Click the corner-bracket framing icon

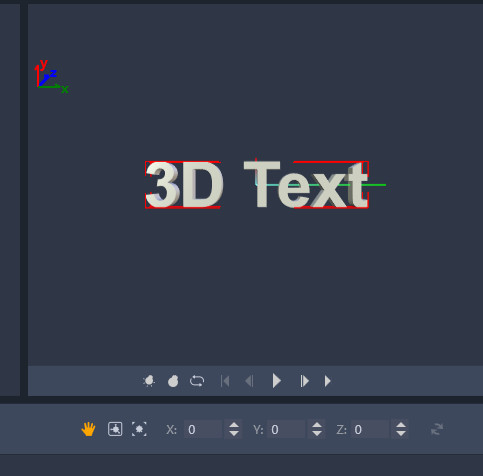139,429
